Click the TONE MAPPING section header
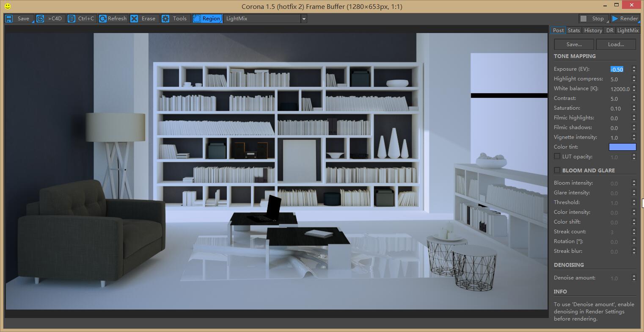 575,56
